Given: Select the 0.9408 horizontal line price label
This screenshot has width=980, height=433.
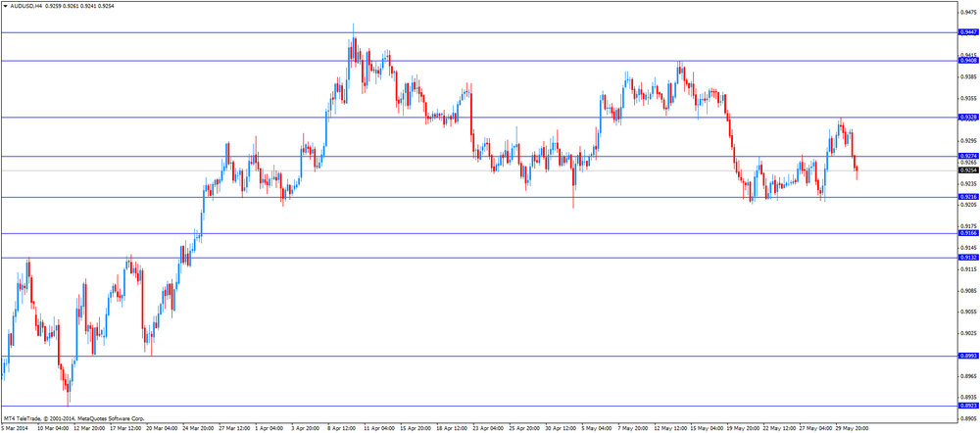Looking at the screenshot, I should [x=969, y=61].
